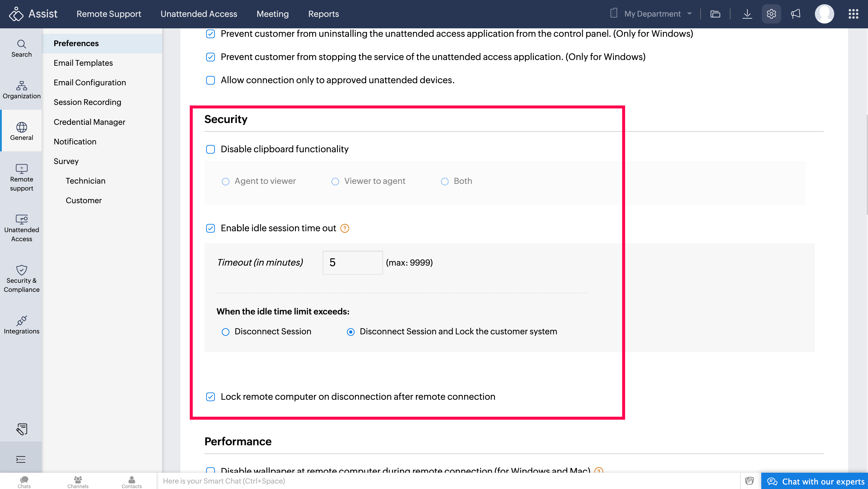The image size is (868, 489).
Task: Click the Timeout minutes input field
Action: click(x=353, y=262)
